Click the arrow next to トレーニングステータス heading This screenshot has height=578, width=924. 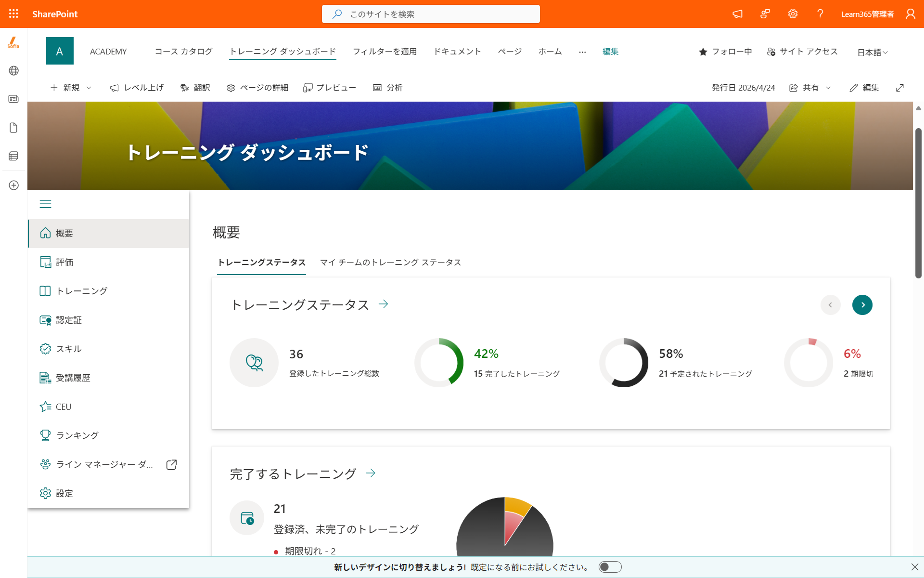click(x=383, y=304)
